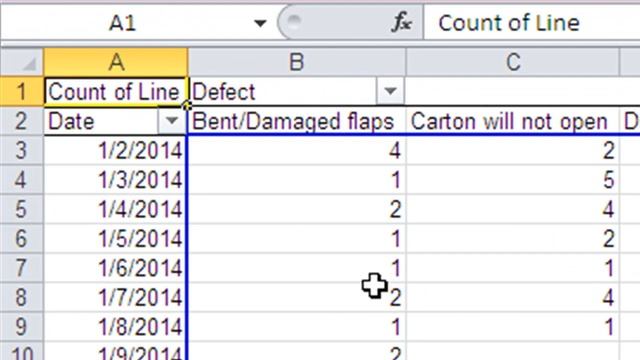The image size is (640, 360).
Task: Click Carton will not open value for 1/6/2014
Action: [x=513, y=268]
